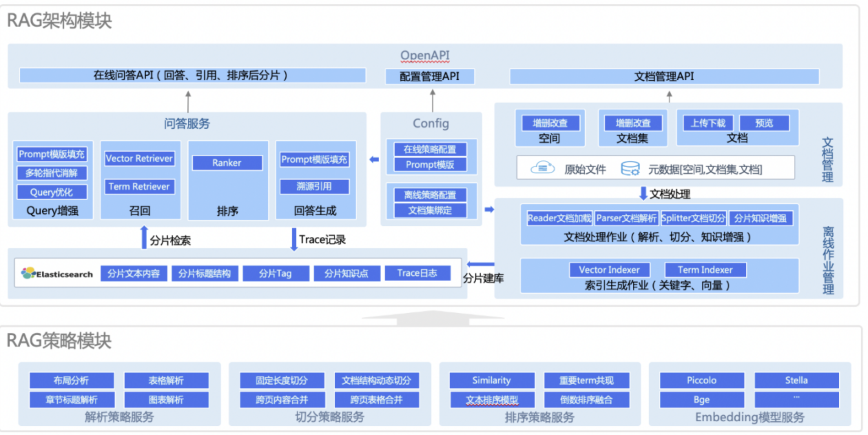Click the 文本排序模型 underlined box
Image resolution: width=868 pixels, height=435 pixels.
[492, 399]
